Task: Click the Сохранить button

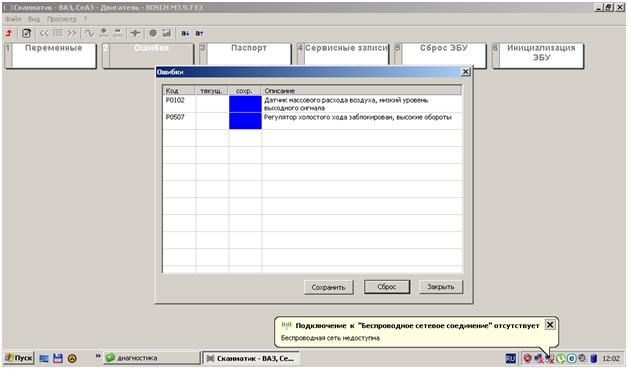Action: pyautogui.click(x=328, y=287)
